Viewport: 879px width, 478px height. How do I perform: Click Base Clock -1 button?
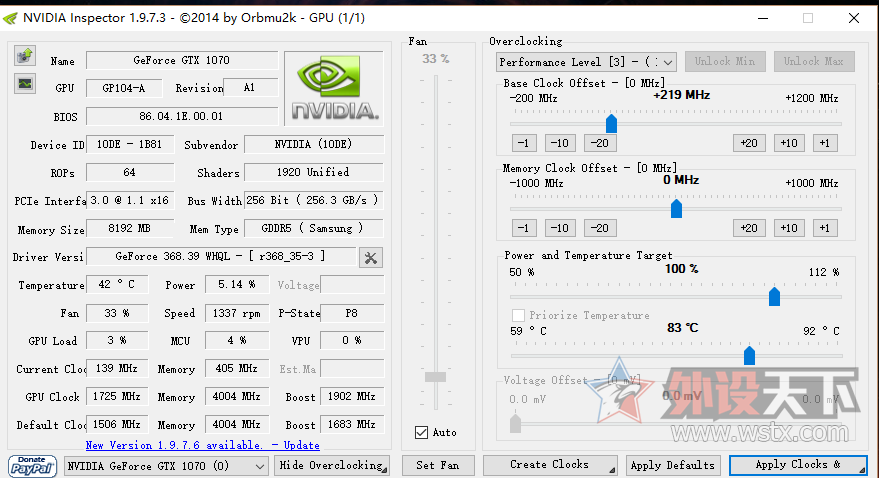[x=524, y=143]
